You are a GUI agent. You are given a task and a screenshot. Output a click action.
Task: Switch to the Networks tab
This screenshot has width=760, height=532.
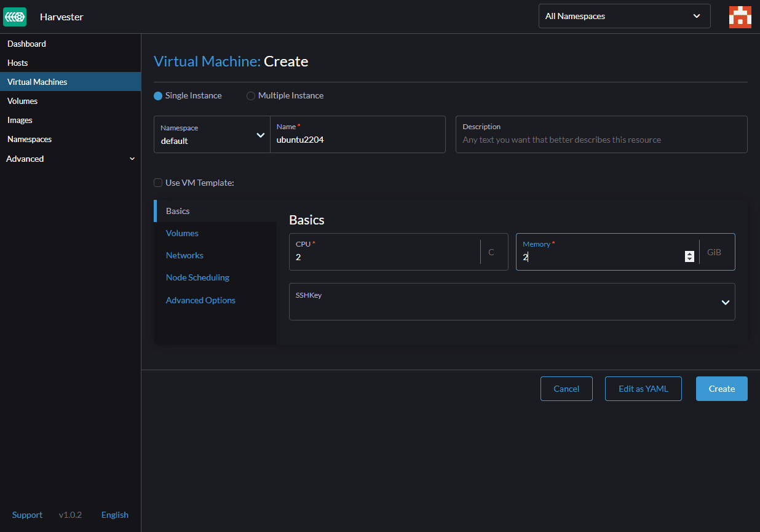pyautogui.click(x=184, y=255)
